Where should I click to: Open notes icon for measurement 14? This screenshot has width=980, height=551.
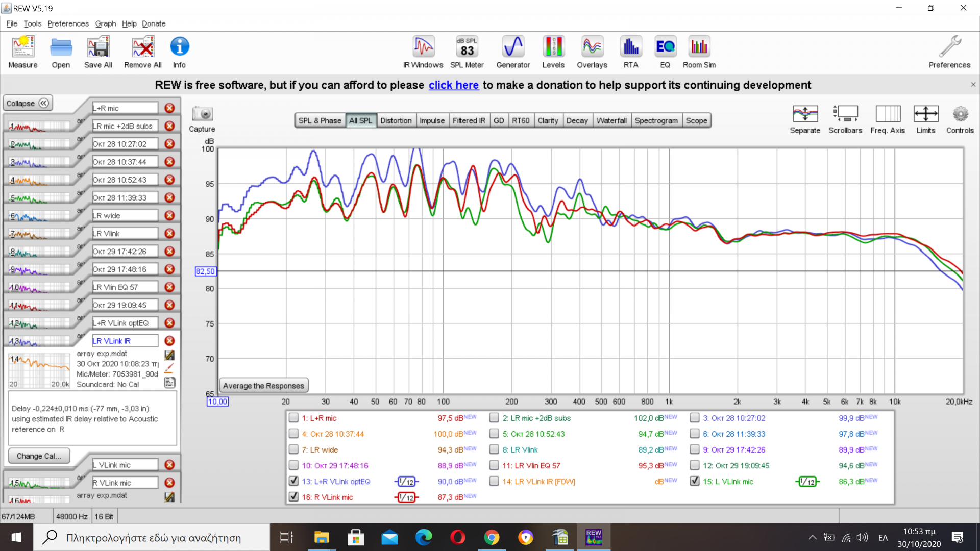point(169,382)
